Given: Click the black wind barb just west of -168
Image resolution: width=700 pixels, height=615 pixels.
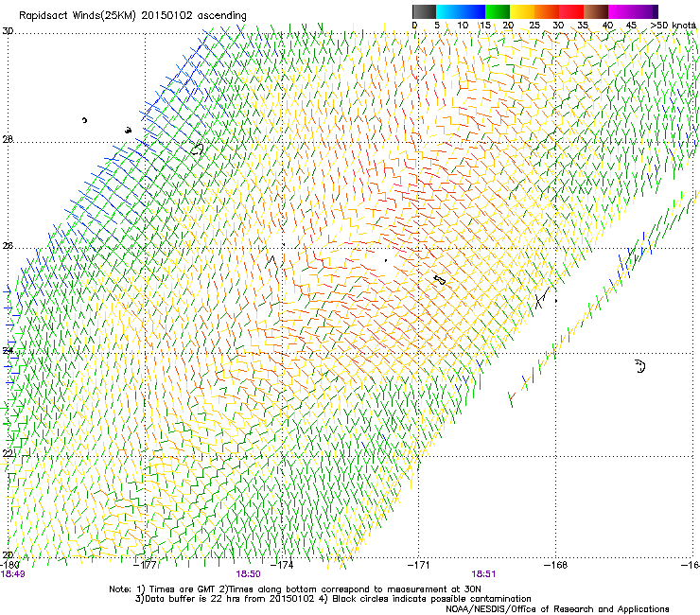Looking at the screenshot, I should [x=542, y=298].
